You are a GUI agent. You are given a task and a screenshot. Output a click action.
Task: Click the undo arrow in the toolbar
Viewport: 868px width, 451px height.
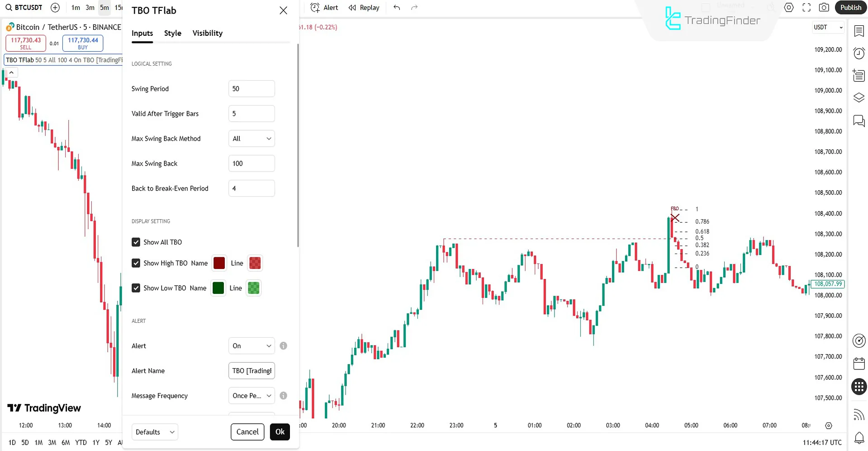396,7
